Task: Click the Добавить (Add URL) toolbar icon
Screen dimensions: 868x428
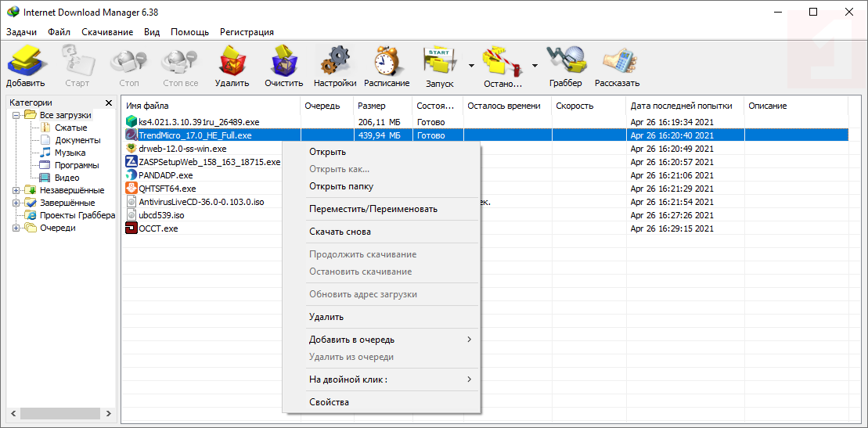Action: (x=26, y=60)
